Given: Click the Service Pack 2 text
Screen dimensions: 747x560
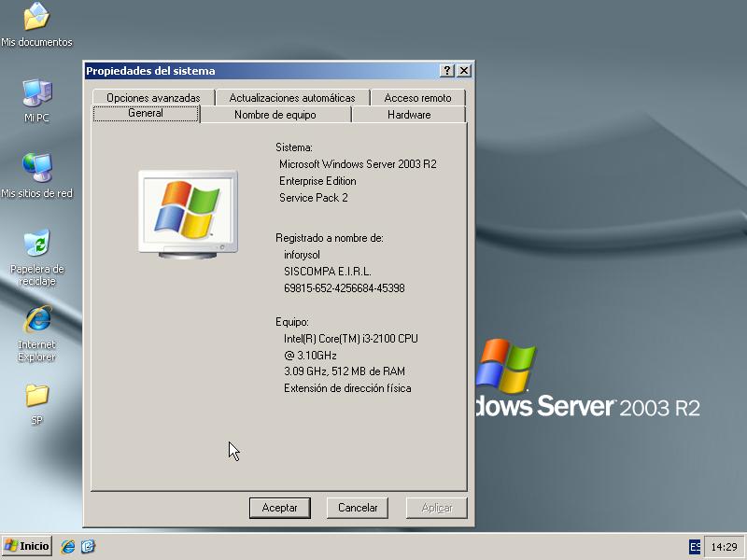Looking at the screenshot, I should (314, 198).
